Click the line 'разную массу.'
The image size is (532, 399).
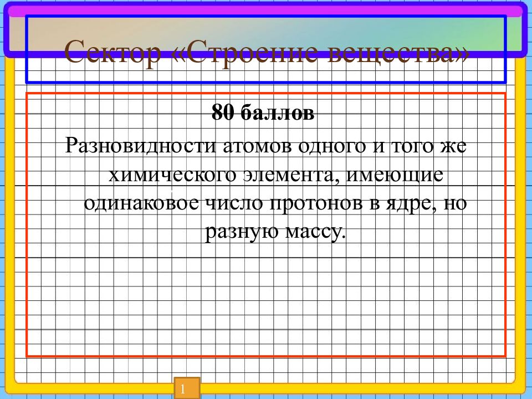click(x=275, y=232)
